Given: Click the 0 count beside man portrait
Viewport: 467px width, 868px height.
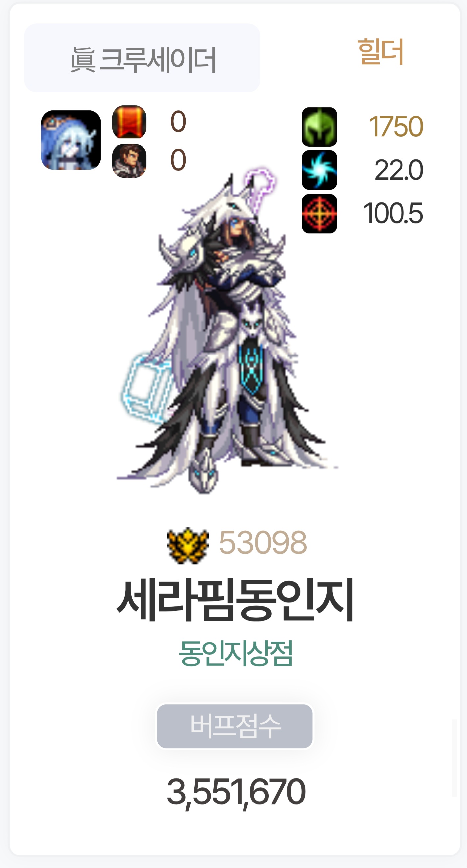Looking at the screenshot, I should (178, 160).
